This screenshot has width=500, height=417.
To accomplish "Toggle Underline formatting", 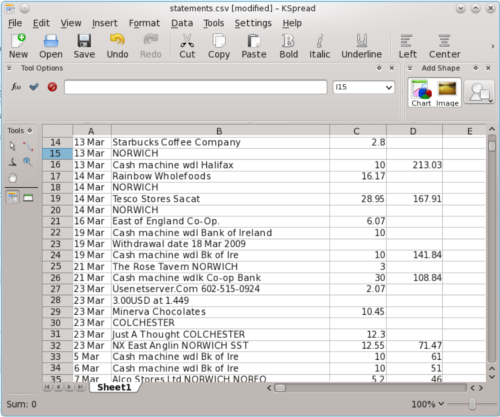I will [361, 46].
